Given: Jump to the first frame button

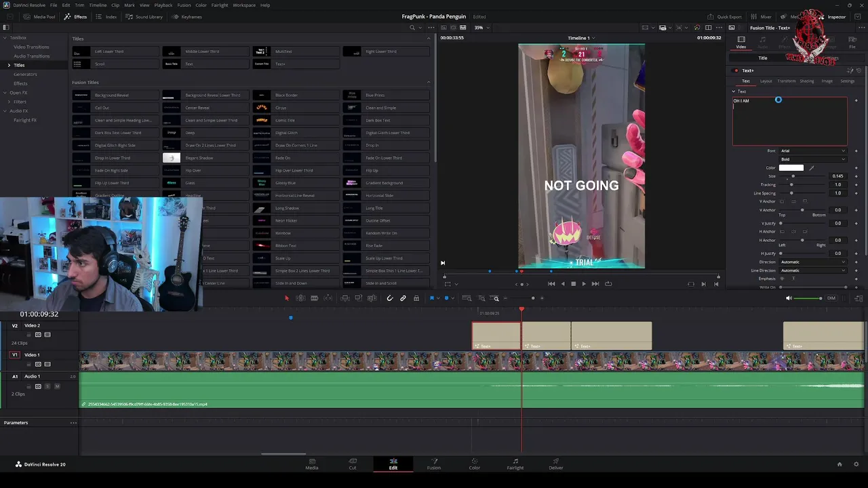Looking at the screenshot, I should [x=551, y=284].
